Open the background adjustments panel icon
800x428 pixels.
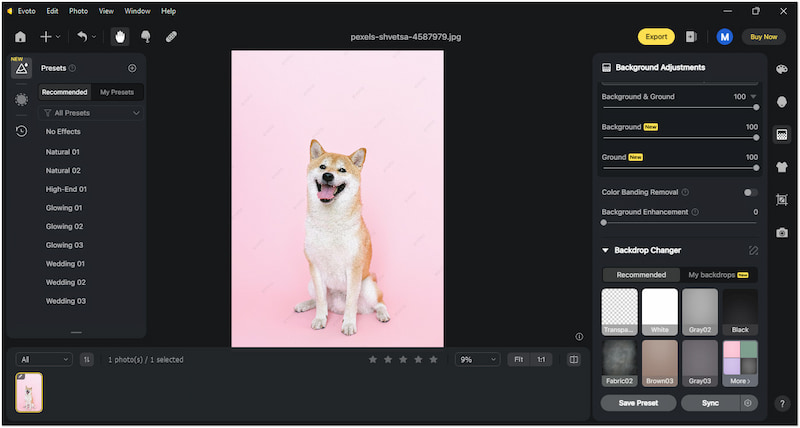pos(782,134)
